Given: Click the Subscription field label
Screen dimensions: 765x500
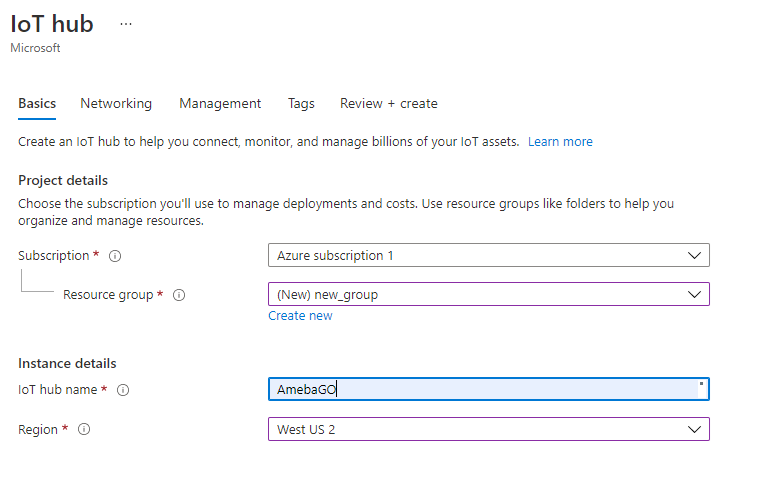Looking at the screenshot, I should 54,256.
